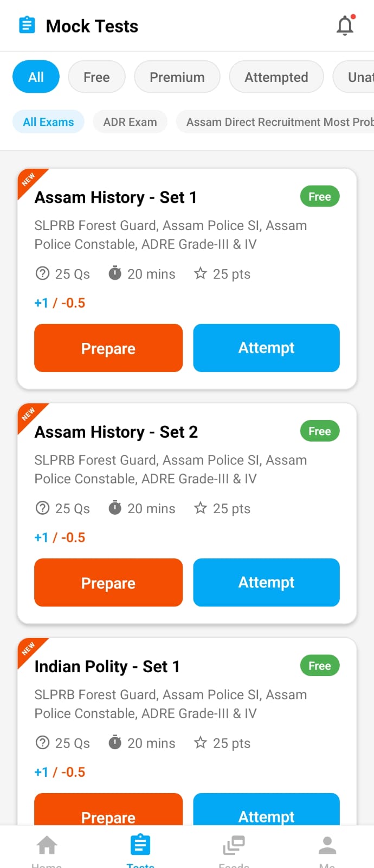Switch to ADR Exam category
Viewport: 374px width, 868px height.
130,122
